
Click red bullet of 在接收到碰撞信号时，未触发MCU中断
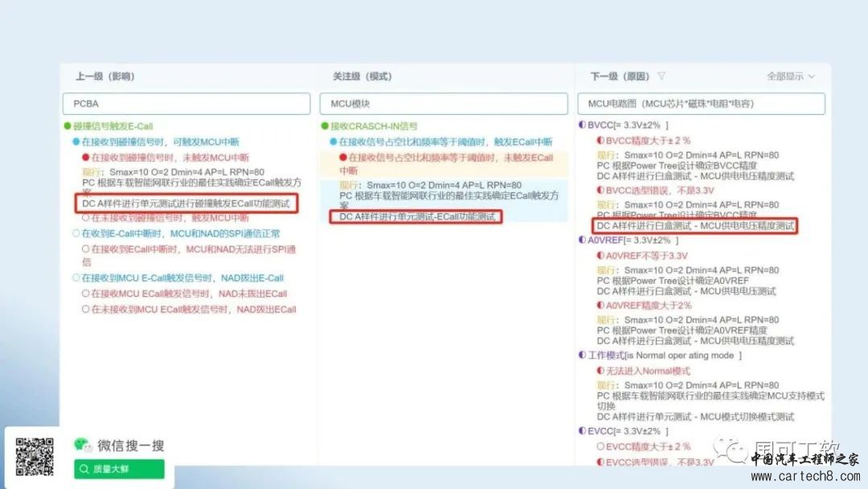pyautogui.click(x=86, y=158)
